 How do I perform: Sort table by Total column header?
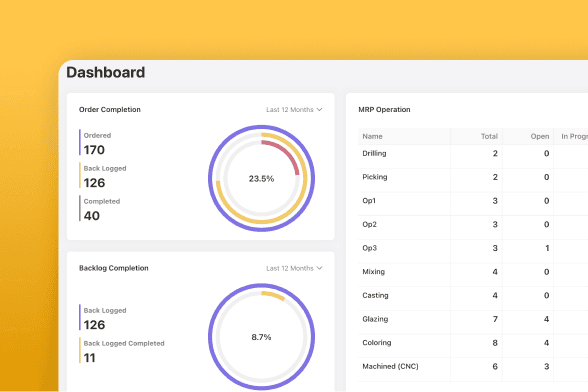[489, 137]
